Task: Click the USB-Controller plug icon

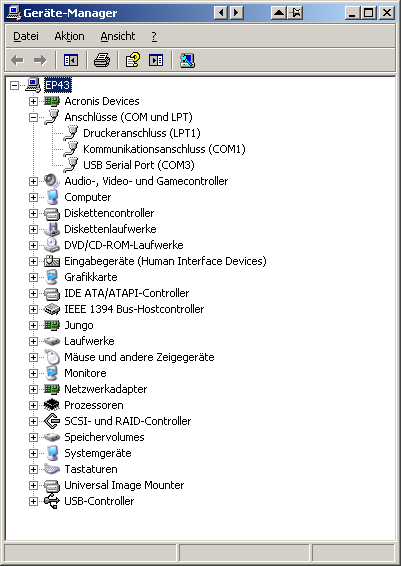Action: (52, 501)
